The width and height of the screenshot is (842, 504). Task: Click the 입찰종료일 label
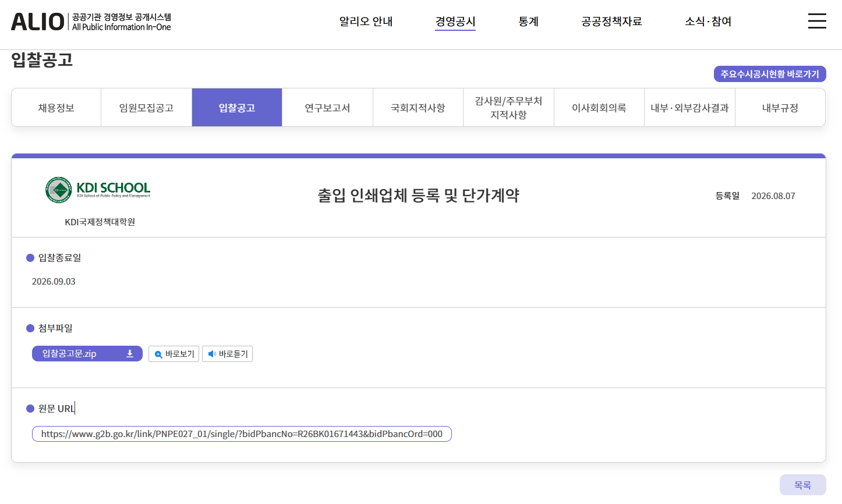click(x=59, y=258)
